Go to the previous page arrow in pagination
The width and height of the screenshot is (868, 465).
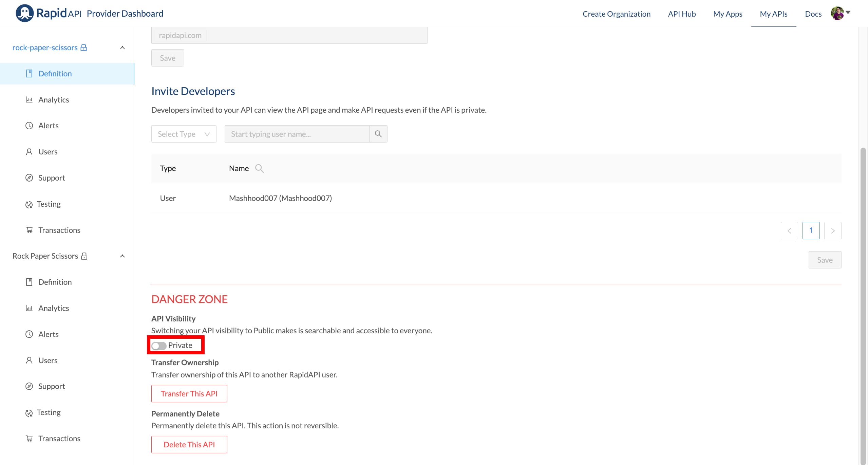789,230
